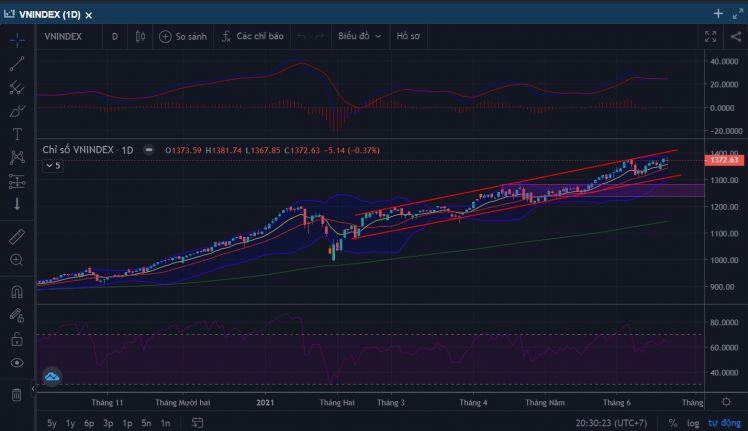Image resolution: width=748 pixels, height=431 pixels.
Task: Edit the VNINDEX symbol search field
Action: pyautogui.click(x=63, y=36)
